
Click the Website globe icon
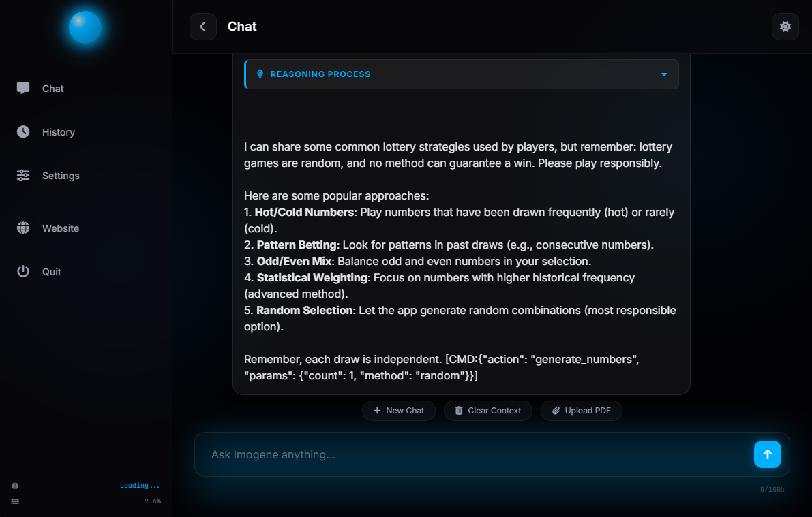pyautogui.click(x=23, y=228)
